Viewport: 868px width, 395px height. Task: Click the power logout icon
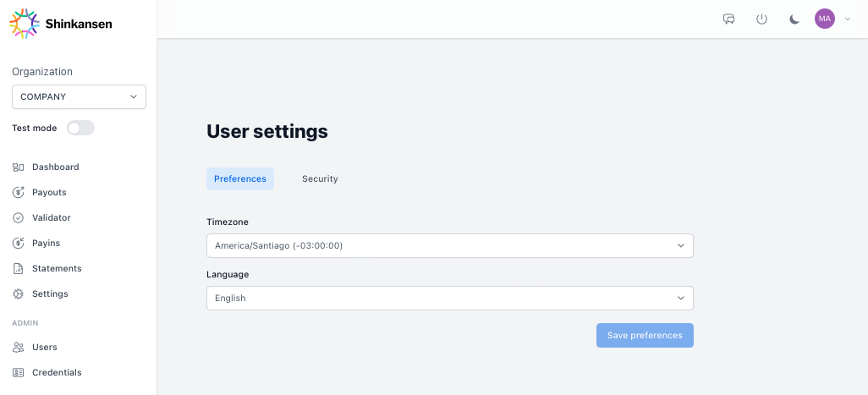click(x=761, y=19)
